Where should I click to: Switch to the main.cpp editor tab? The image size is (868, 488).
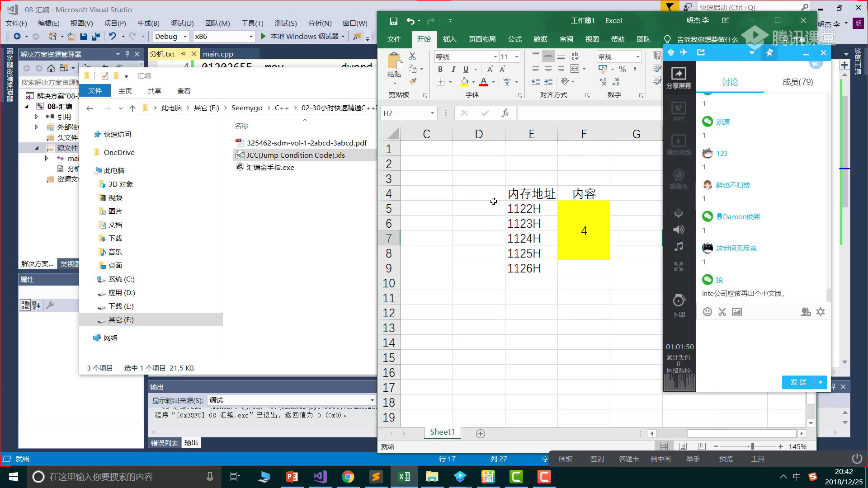click(218, 54)
